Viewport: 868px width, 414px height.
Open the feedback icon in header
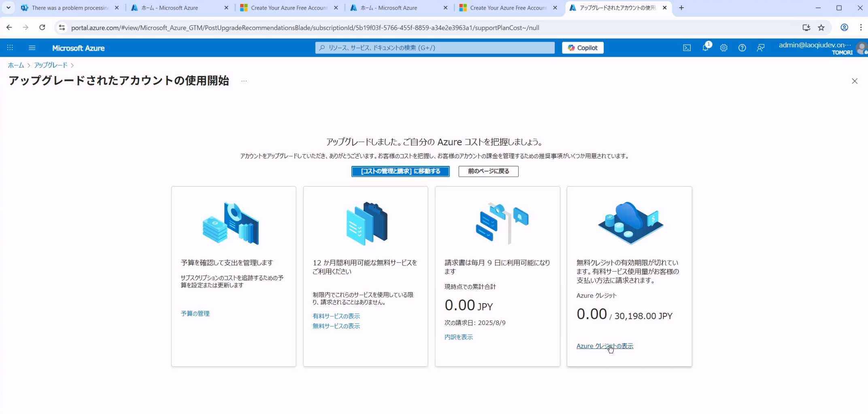[760, 48]
